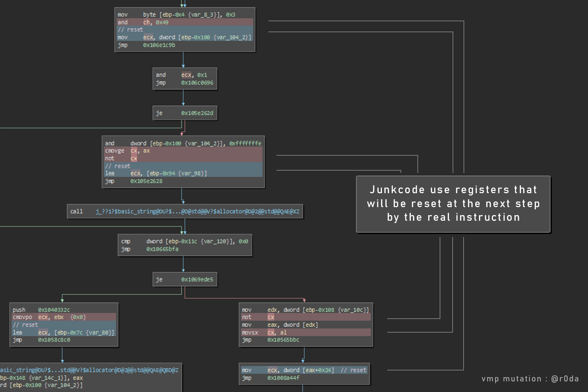Open je target address 0x105e262d
Image resolution: width=588 pixels, height=392 pixels.
pyautogui.click(x=197, y=113)
